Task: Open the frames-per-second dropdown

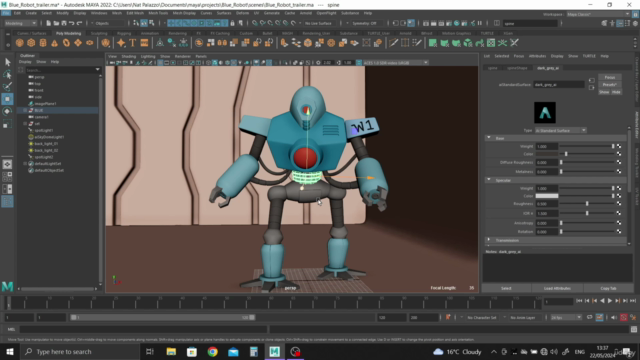Action: 566,317
